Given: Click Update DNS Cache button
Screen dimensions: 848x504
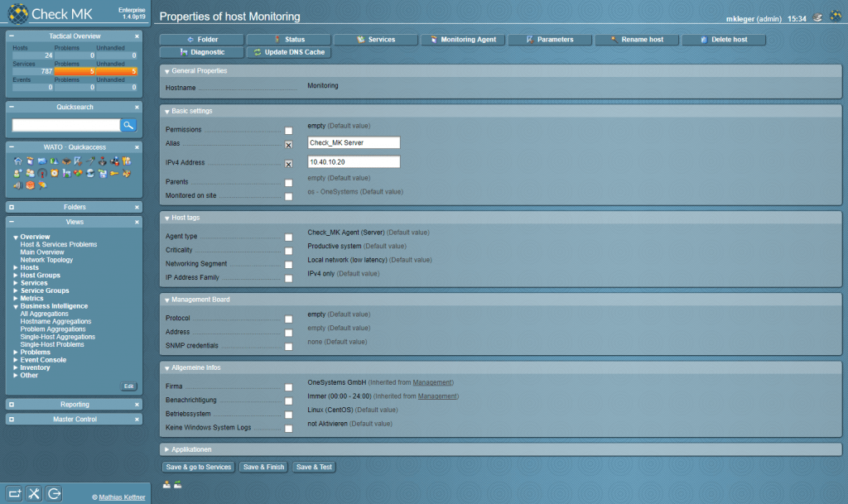Looking at the screenshot, I should pyautogui.click(x=289, y=52).
